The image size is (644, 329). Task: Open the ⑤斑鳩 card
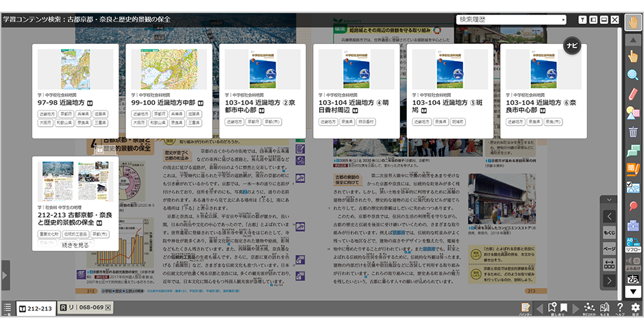tap(450, 90)
